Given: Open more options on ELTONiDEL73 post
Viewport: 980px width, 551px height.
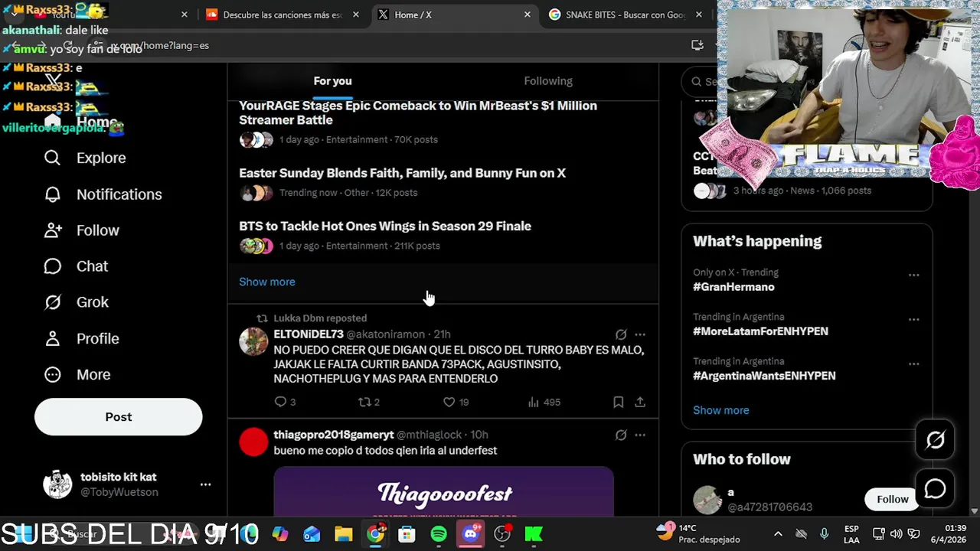Looking at the screenshot, I should [x=640, y=334].
